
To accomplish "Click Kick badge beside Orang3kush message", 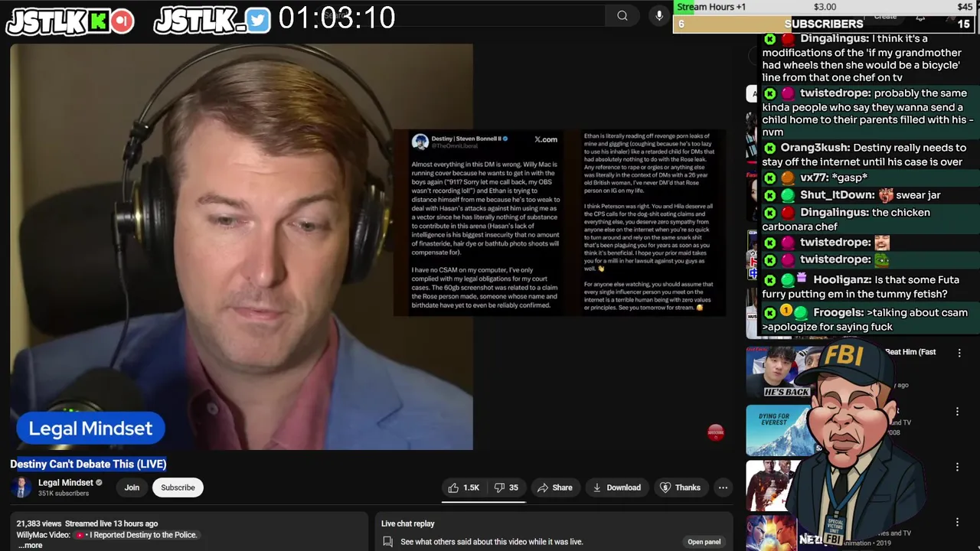I will 770,148.
